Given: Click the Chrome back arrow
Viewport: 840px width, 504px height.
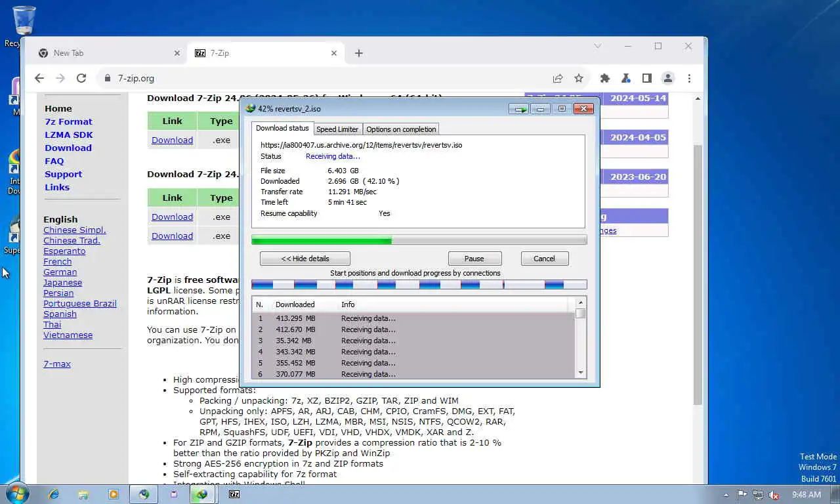Looking at the screenshot, I should (x=39, y=78).
